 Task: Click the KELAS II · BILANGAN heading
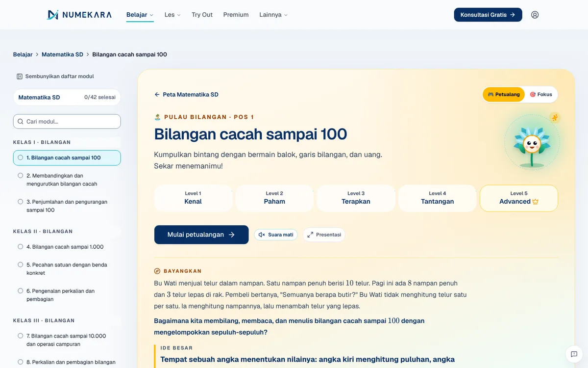[x=43, y=232]
